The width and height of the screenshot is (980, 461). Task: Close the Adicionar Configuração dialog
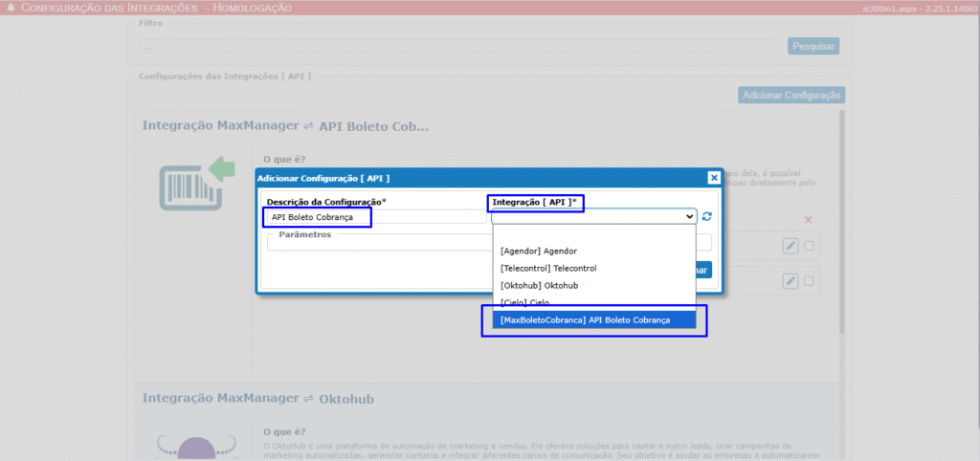pos(714,178)
